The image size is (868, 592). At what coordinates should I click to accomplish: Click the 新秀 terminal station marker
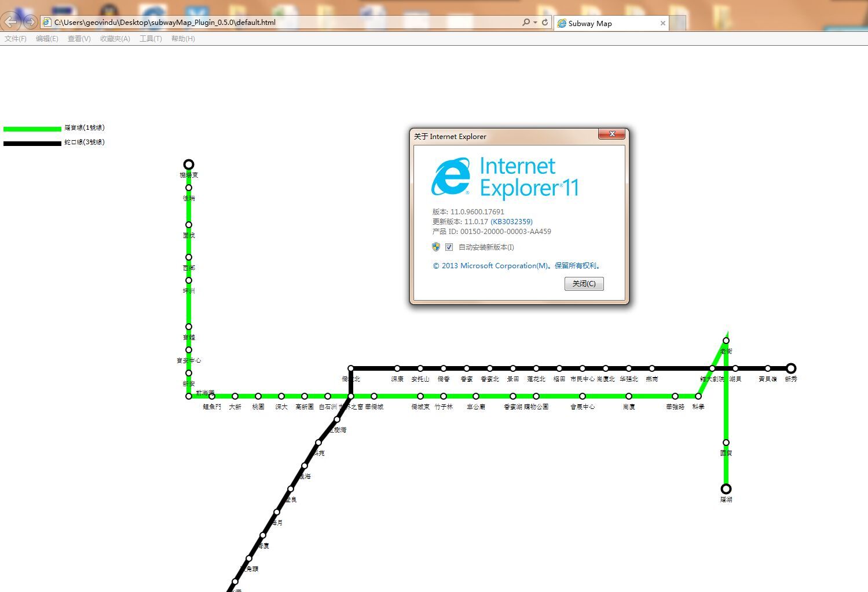791,368
